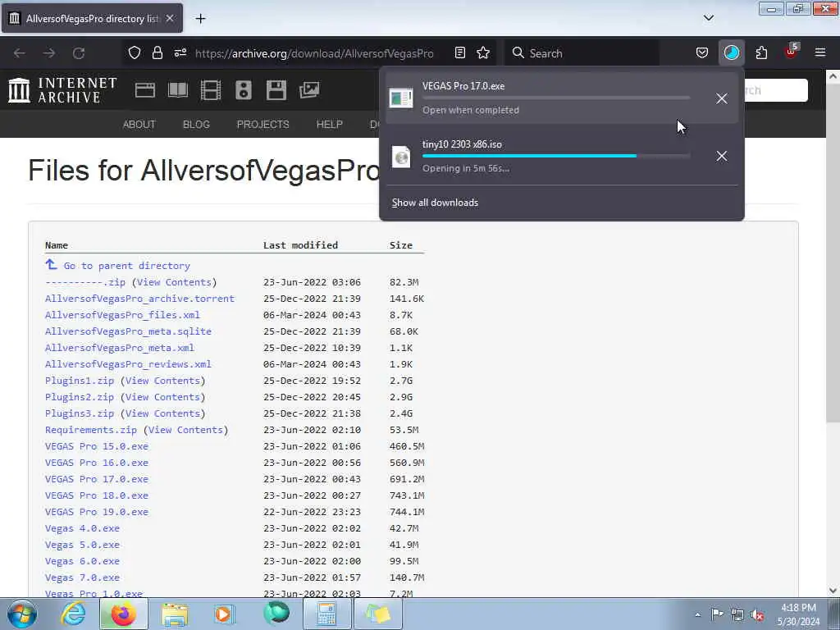Open AllversofVegasPro_meta.sqlite link
Image resolution: width=840 pixels, height=630 pixels.
(x=128, y=331)
